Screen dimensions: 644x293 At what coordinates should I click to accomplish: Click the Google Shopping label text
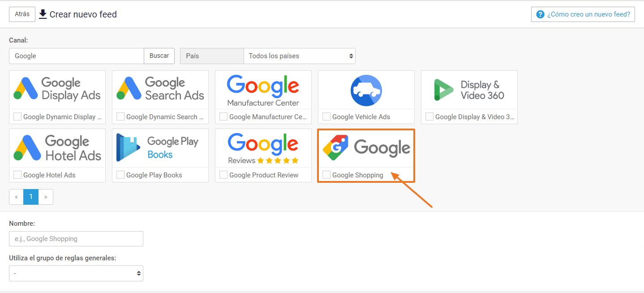point(358,175)
